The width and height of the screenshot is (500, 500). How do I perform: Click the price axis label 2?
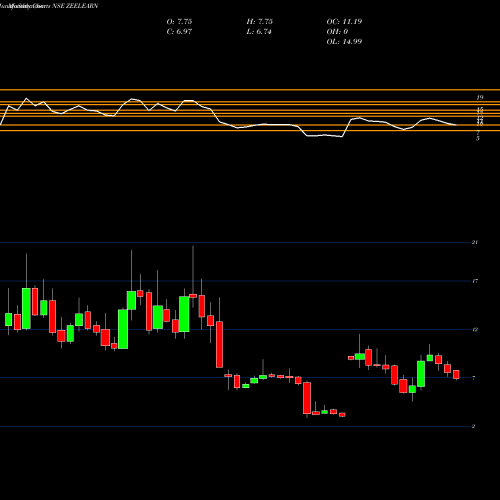pyautogui.click(x=473, y=426)
